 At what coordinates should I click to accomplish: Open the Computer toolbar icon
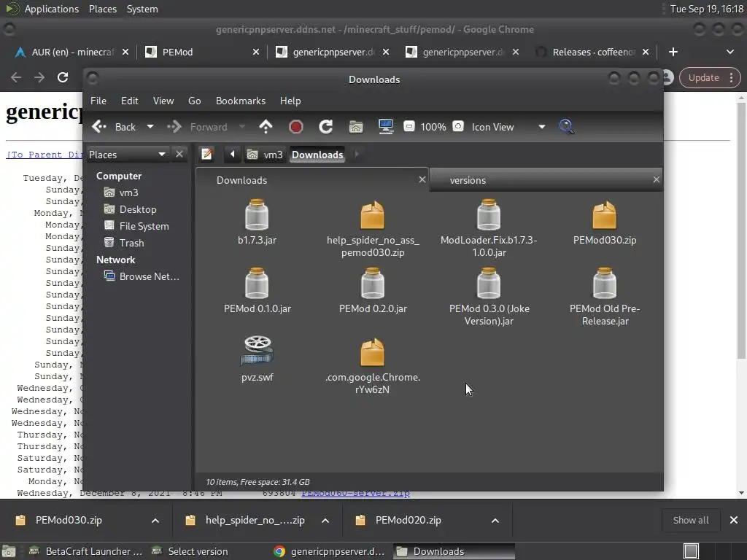pos(386,127)
